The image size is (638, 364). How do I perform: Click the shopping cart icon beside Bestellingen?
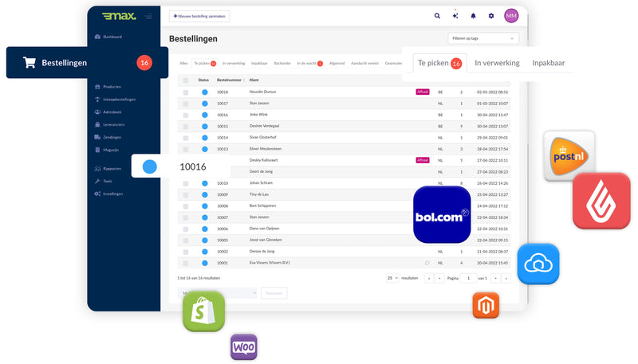(x=30, y=63)
